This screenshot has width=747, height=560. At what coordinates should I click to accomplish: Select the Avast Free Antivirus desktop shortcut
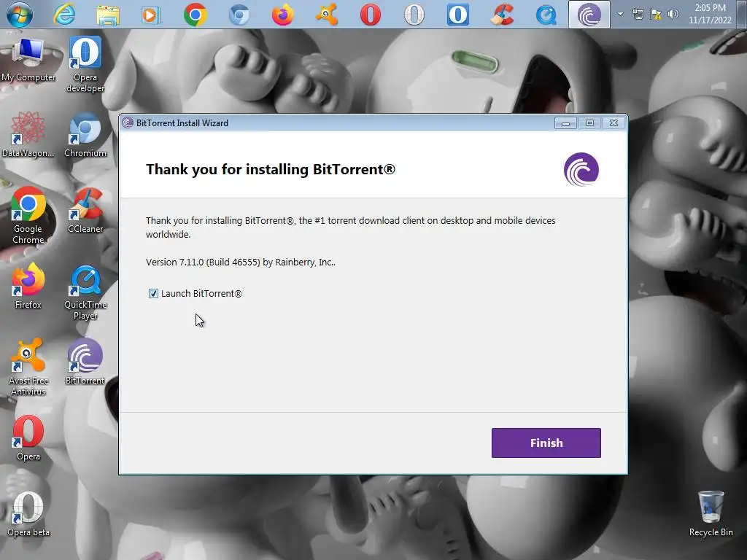point(28,367)
